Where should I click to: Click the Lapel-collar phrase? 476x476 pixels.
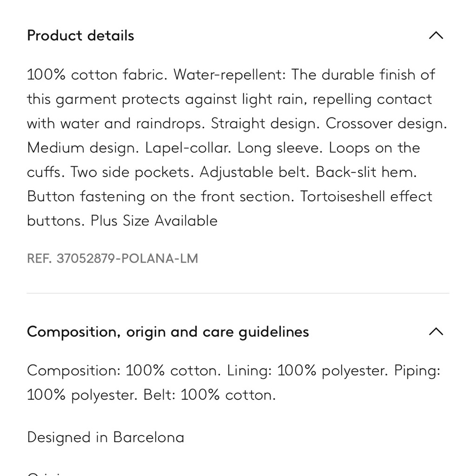pyautogui.click(x=188, y=148)
